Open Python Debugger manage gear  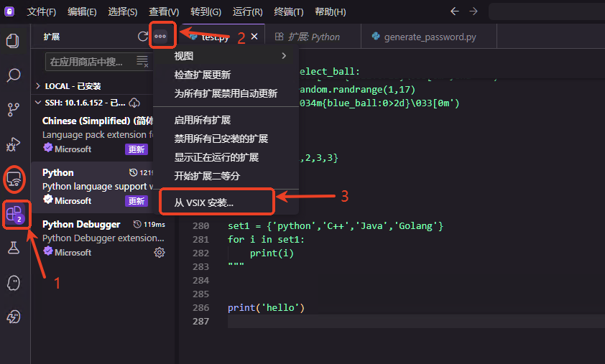(x=160, y=253)
